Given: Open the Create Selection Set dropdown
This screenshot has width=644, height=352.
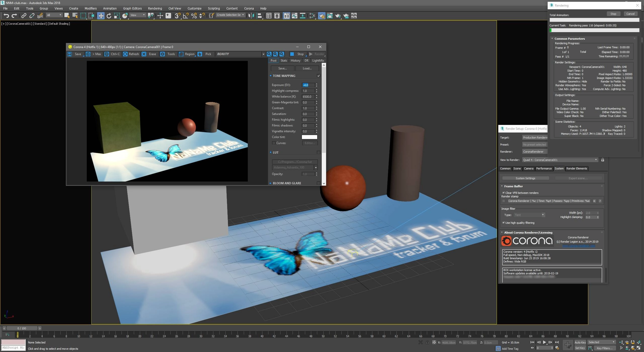Looking at the screenshot, I should [x=230, y=15].
